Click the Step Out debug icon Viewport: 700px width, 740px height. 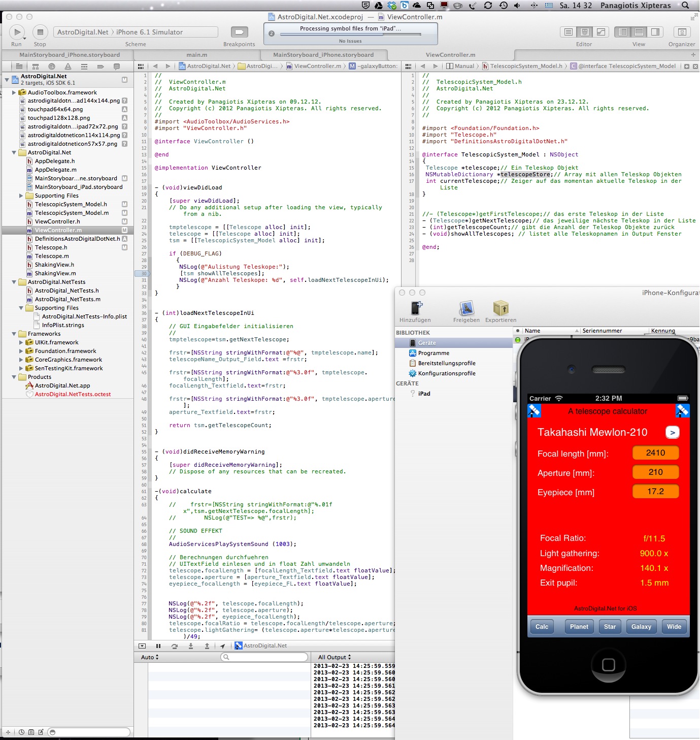(207, 646)
